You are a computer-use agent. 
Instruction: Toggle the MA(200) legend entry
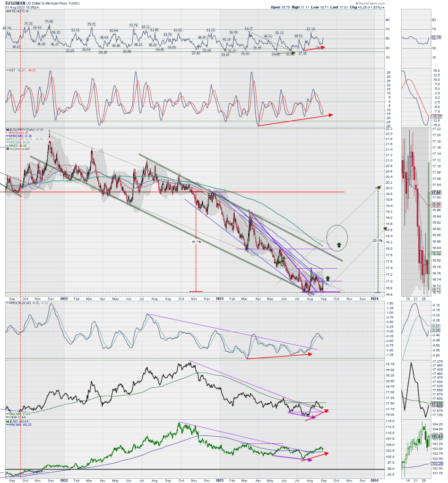click(x=17, y=143)
